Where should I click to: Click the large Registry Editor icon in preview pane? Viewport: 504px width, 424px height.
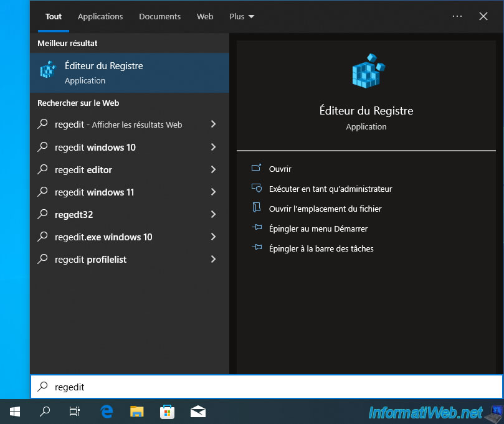click(368, 71)
